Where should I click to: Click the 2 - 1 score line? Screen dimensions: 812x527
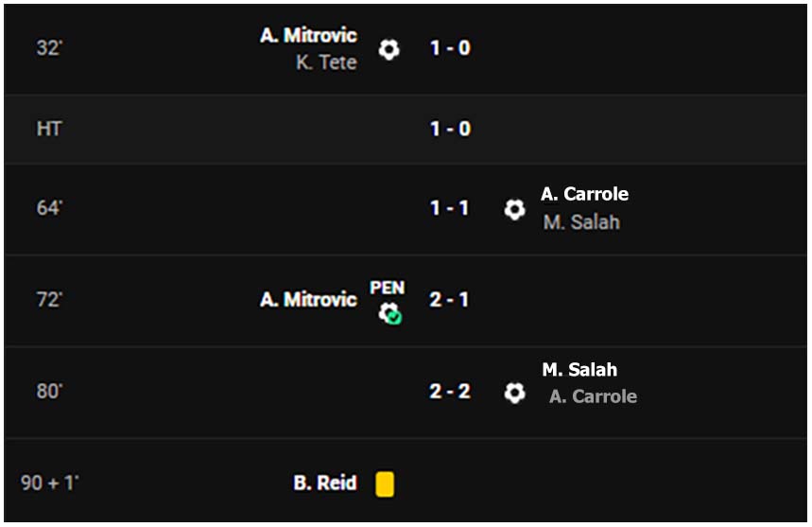click(449, 300)
